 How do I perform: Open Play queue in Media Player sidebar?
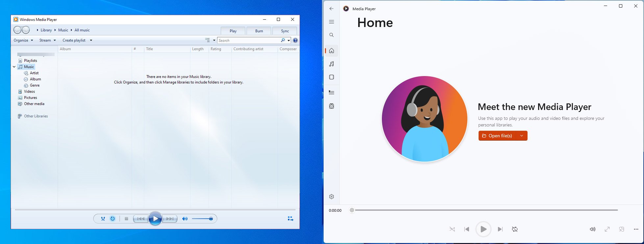pyautogui.click(x=332, y=93)
